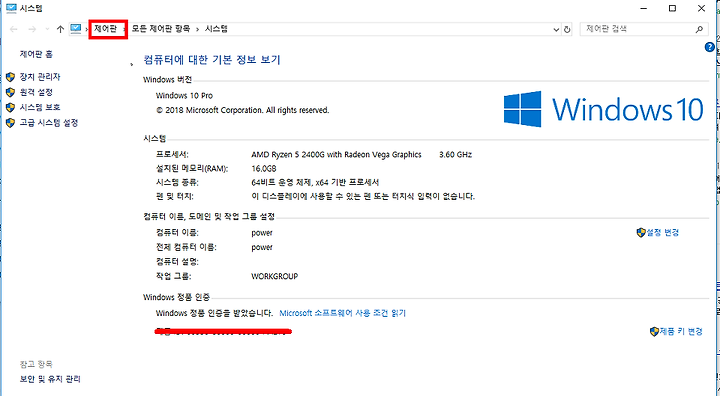Click WORKGROUP value text
This screenshot has height=396, width=720.
pos(275,277)
